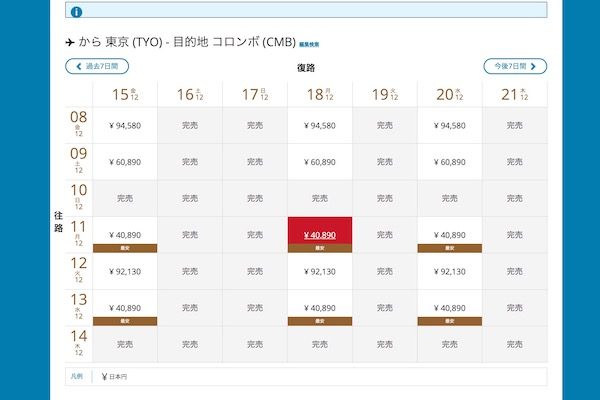Choose ¥60,890 fare: depart 09, return 18
This screenshot has width=600, height=400.
pyautogui.click(x=320, y=162)
